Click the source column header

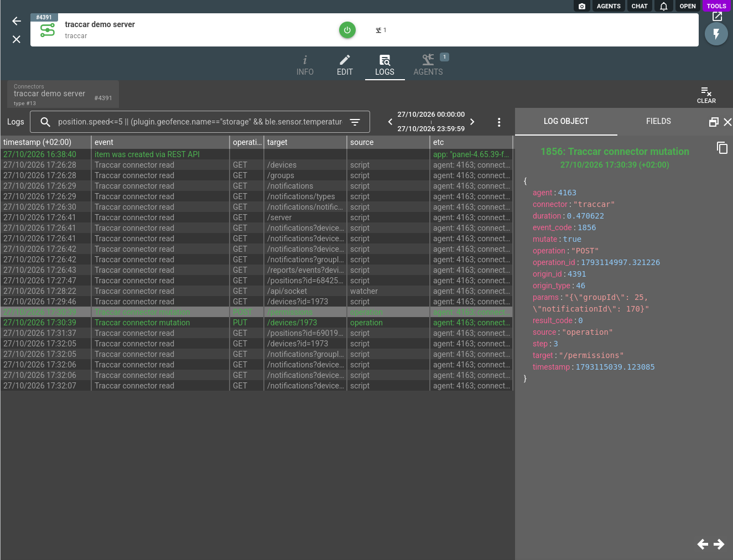[x=388, y=142]
